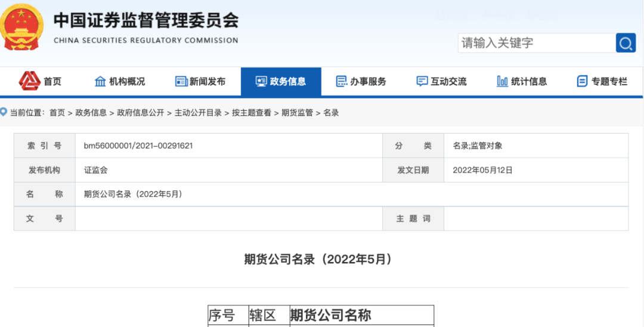
Task: Follow the 按主题查看 breadcrumb link
Action: 252,113
